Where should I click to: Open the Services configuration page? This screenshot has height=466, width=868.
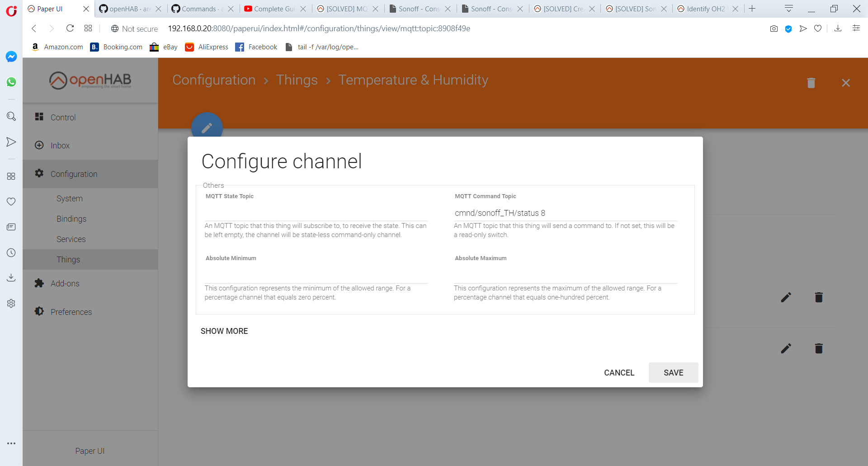(90, 239)
